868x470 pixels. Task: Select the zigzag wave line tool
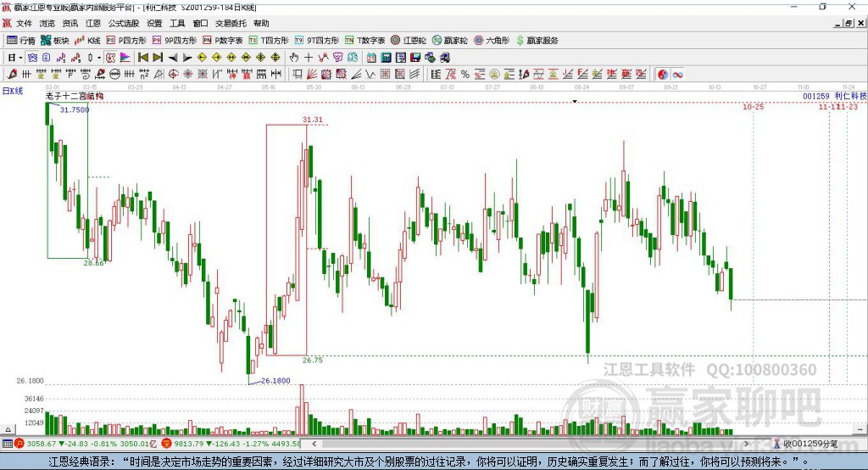(370, 75)
